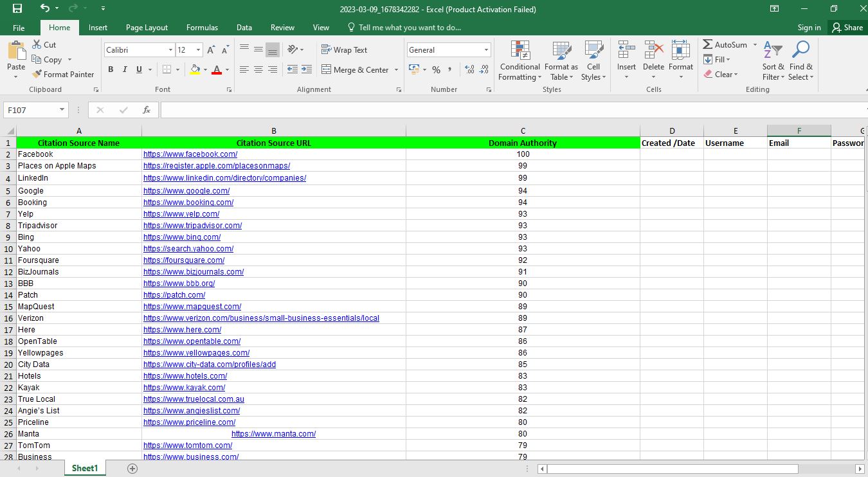Click Sign in
This screenshot has height=477, width=868.
coord(809,28)
